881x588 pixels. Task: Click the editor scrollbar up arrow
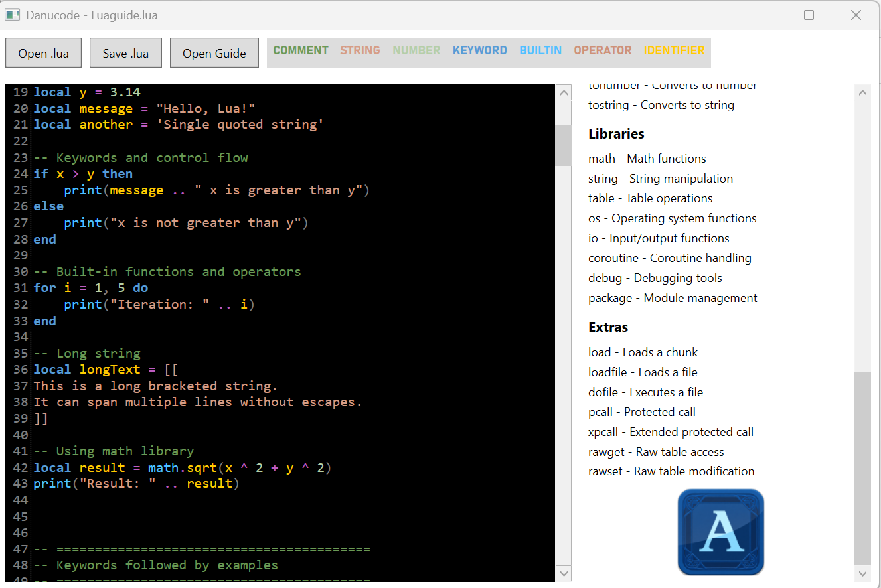(563, 92)
